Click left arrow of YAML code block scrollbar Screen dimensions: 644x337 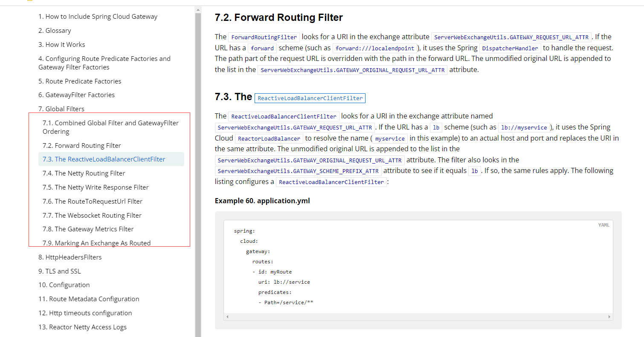coord(227,317)
